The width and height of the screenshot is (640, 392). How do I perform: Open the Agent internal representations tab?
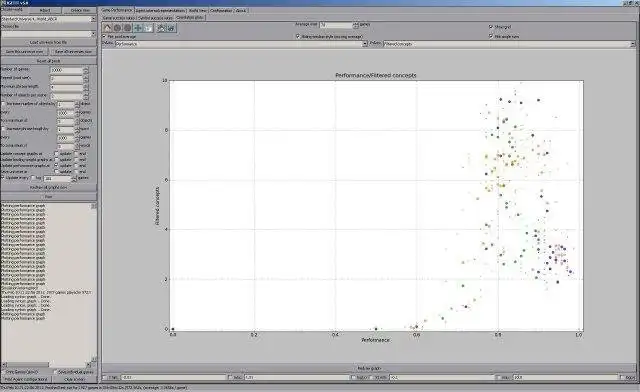tap(160, 10)
